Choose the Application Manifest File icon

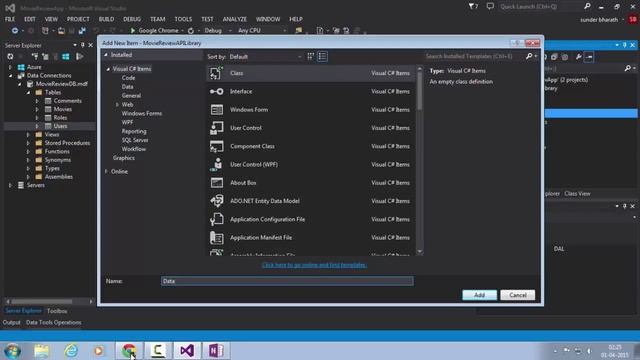[x=216, y=238]
